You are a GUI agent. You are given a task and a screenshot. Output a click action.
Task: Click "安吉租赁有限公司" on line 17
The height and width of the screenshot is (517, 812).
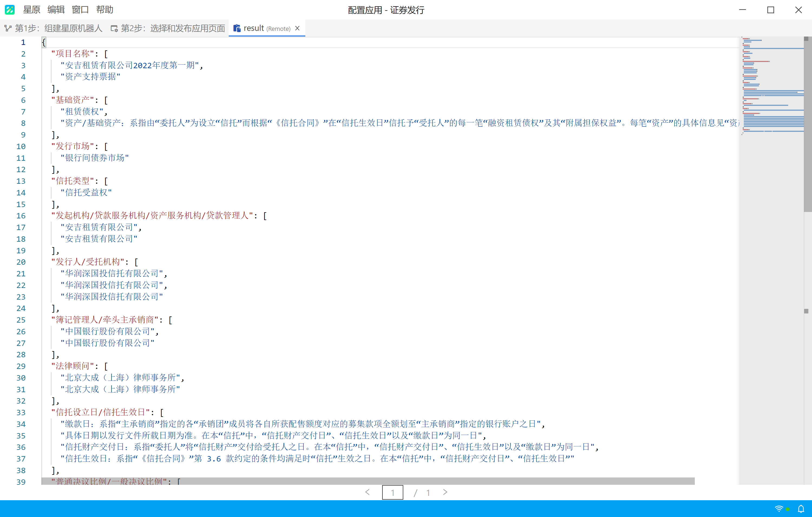click(99, 227)
